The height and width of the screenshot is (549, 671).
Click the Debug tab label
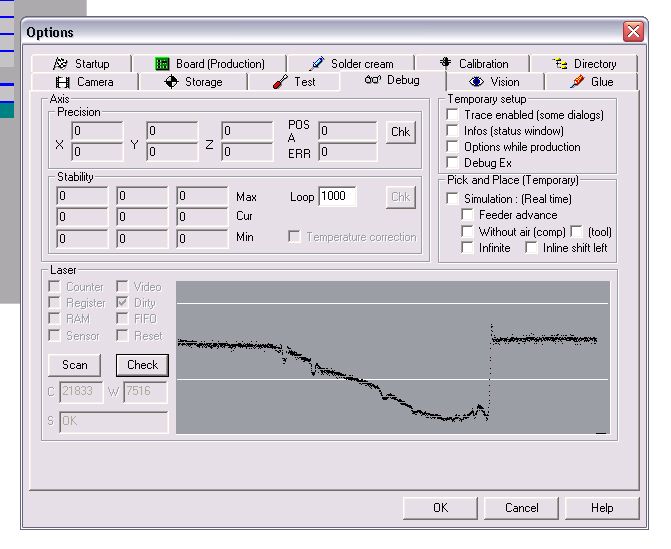[403, 80]
